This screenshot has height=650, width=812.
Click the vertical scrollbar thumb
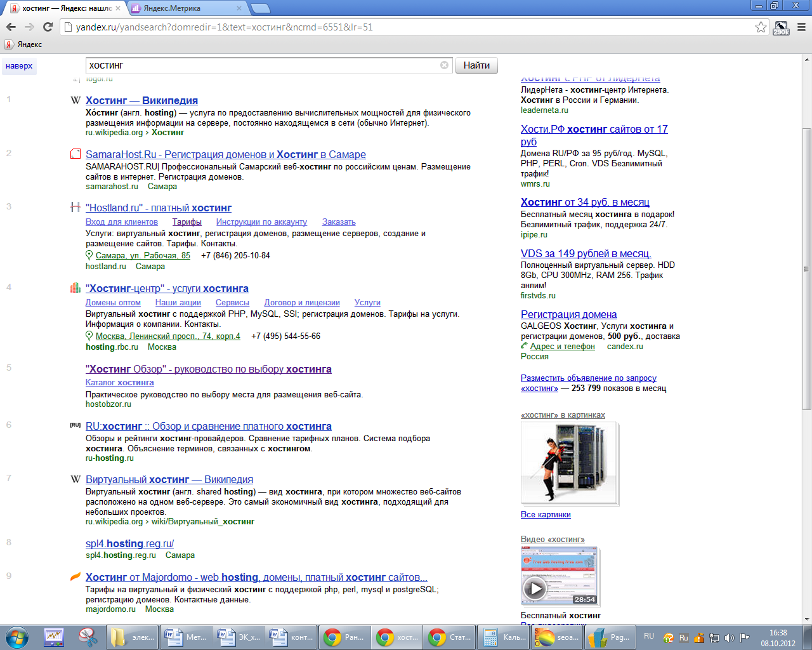point(806,269)
